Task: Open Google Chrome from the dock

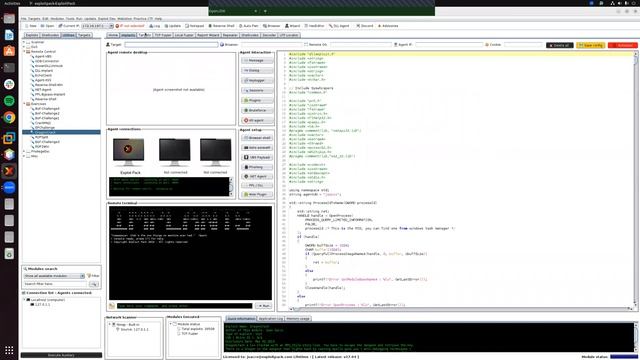Action: tap(9, 118)
